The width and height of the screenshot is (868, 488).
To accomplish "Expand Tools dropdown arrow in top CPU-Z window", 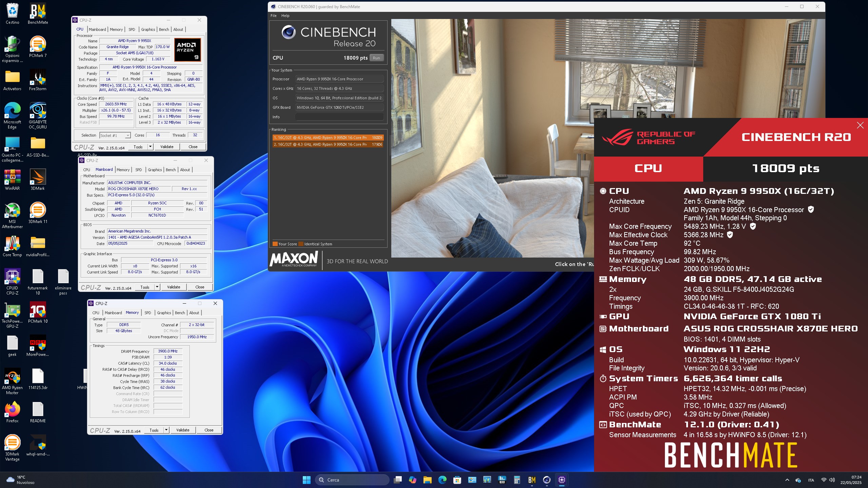I will [150, 147].
